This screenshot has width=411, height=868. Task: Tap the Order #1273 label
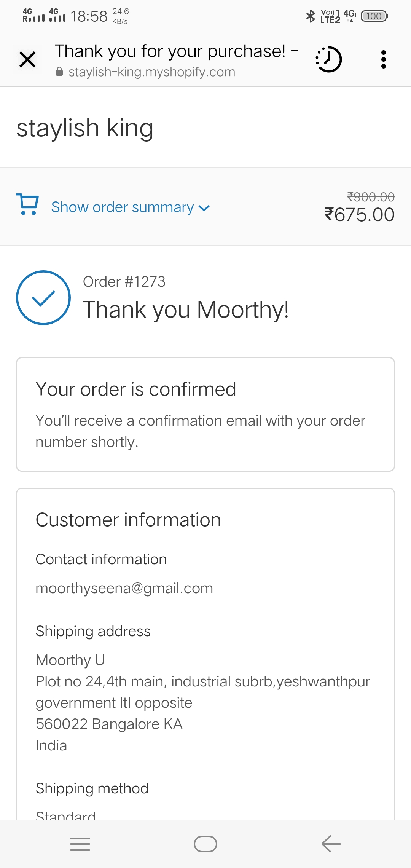(x=124, y=282)
